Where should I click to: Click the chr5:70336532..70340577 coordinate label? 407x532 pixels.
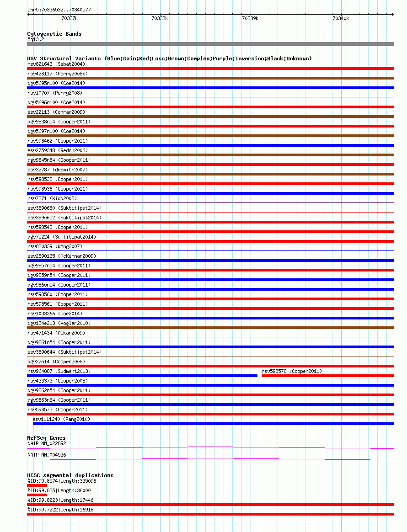59,10
